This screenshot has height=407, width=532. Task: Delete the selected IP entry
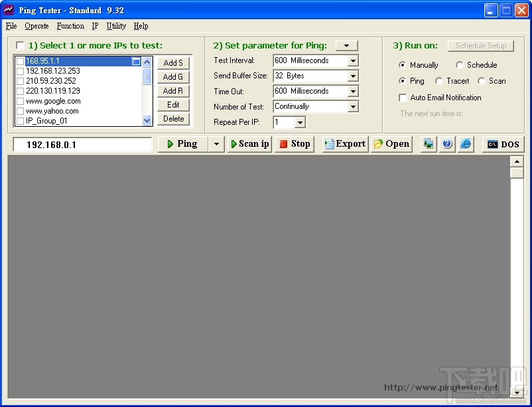[173, 119]
